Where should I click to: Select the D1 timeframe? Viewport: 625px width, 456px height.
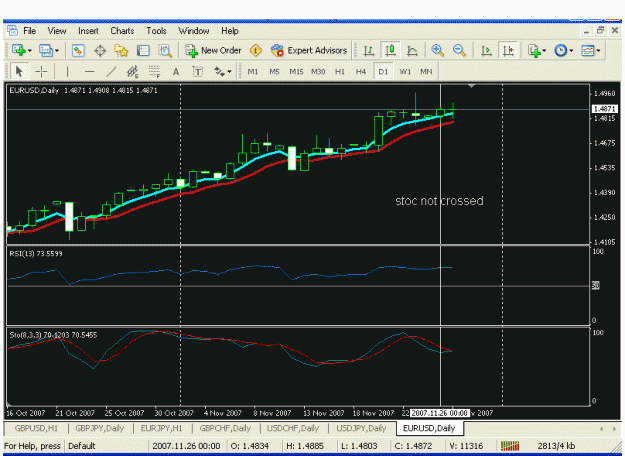click(383, 72)
